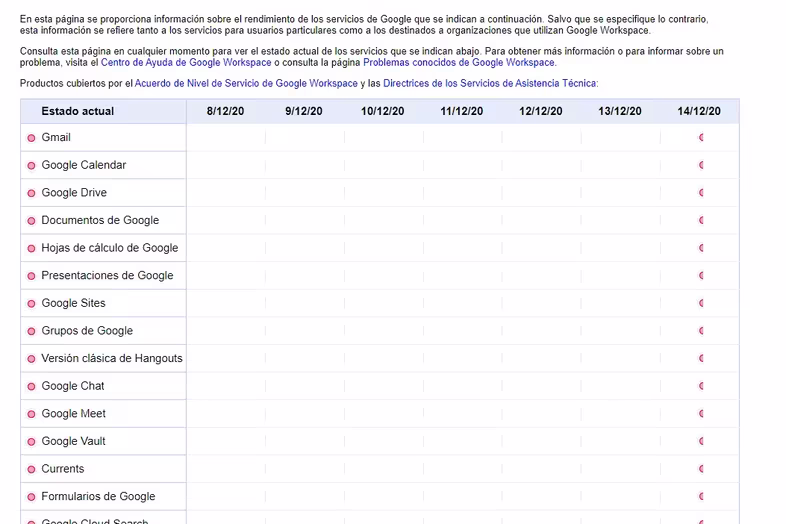Open Currents incident marker on 14/12/20
This screenshot has height=524, width=786.
[x=701, y=469]
